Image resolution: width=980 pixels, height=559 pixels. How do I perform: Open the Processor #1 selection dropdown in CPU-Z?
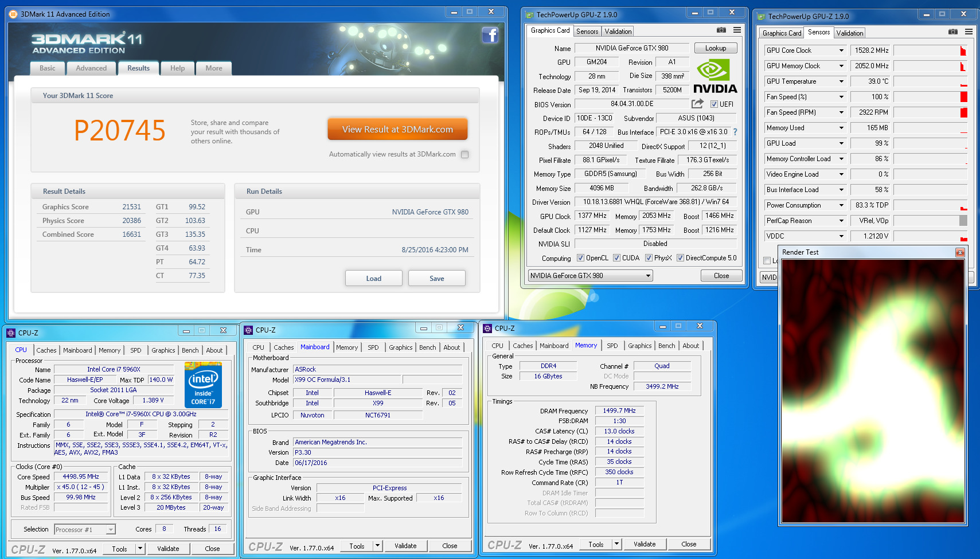click(85, 530)
